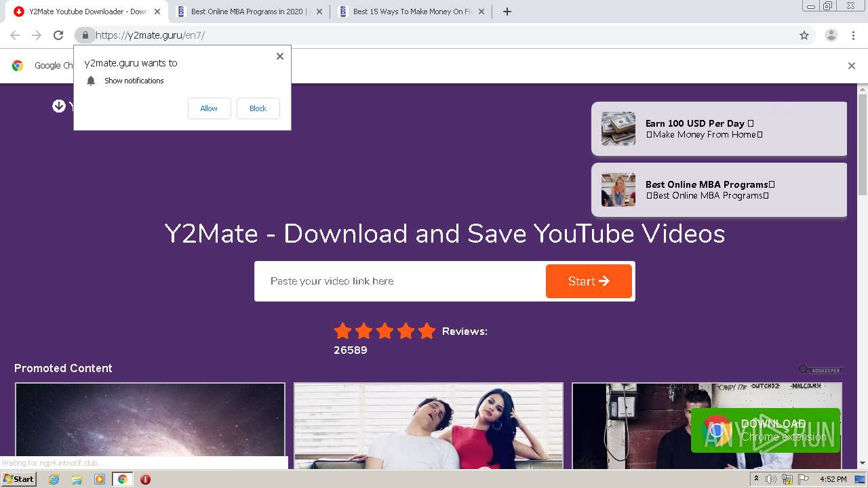
Task: Show hidden system tray icons
Action: coord(756,479)
